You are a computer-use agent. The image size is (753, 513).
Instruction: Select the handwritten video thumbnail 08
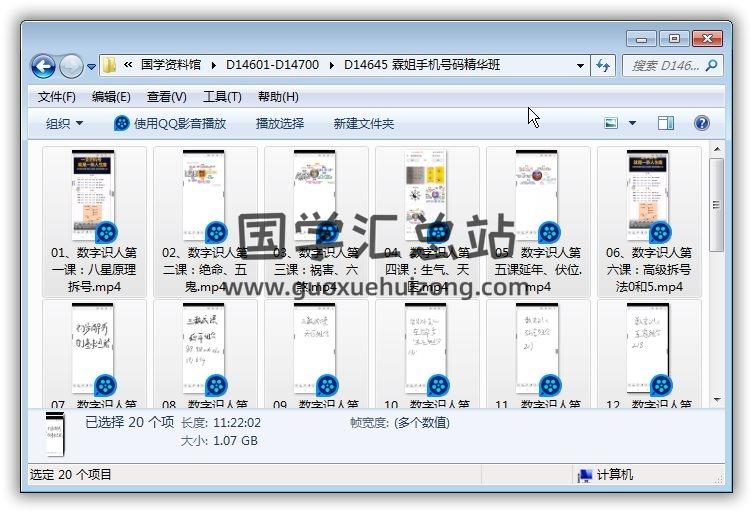click(204, 348)
